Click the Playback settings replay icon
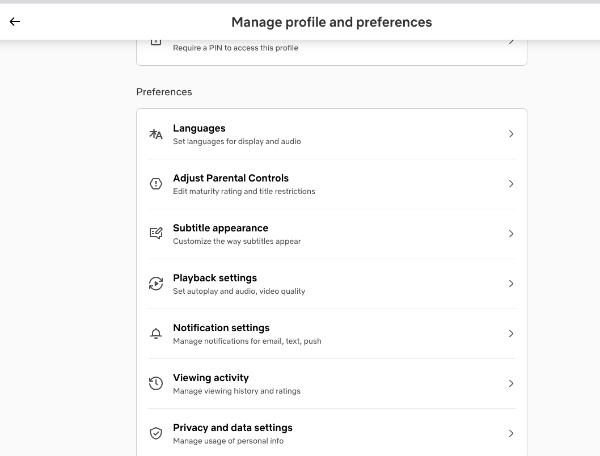Viewport: 600px width, 456px height. point(156,283)
